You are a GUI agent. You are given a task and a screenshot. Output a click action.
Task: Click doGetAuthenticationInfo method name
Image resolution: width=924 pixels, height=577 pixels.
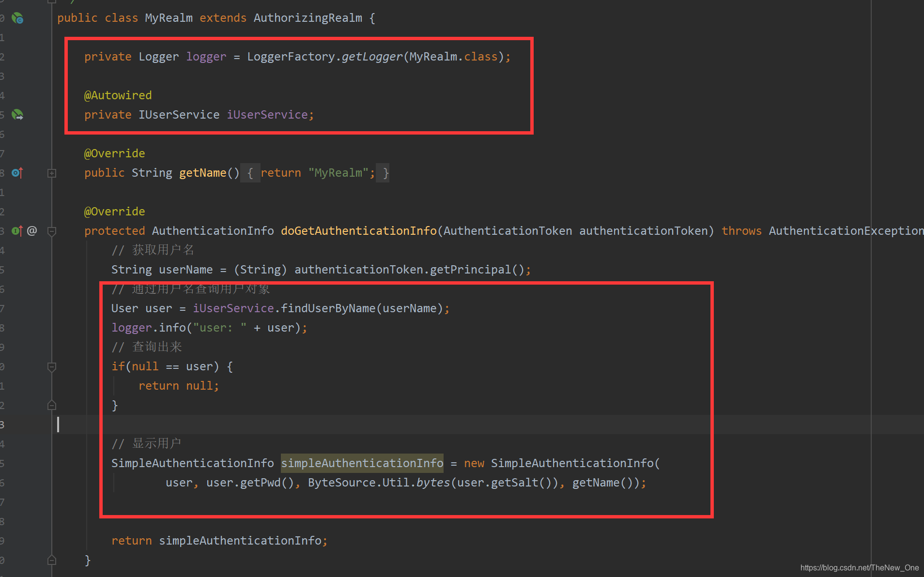(x=359, y=231)
